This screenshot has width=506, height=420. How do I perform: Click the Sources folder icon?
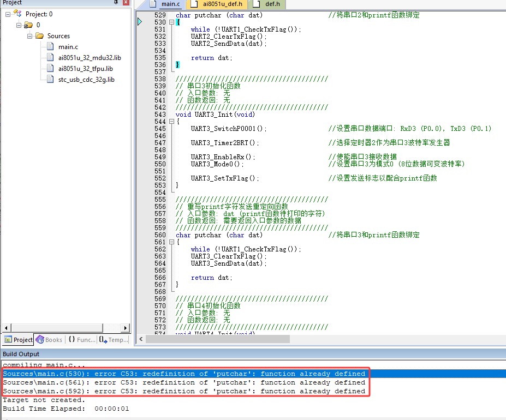(39, 36)
